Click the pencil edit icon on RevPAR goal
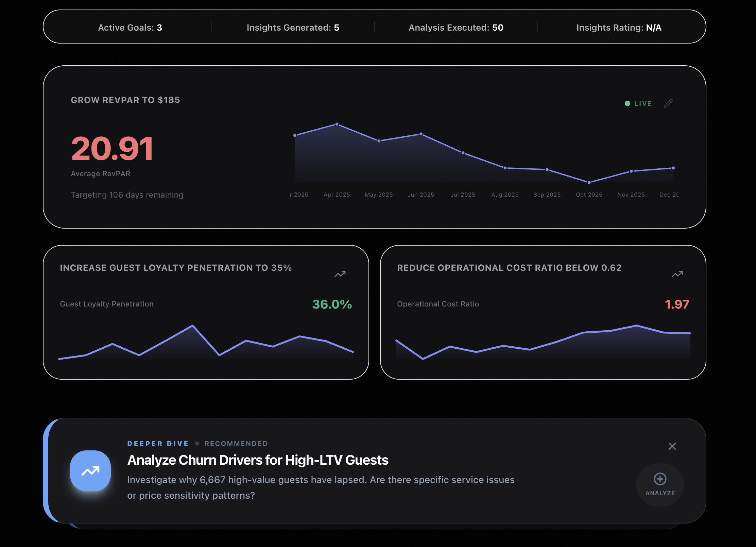Viewport: 756px width, 547px height. [x=668, y=103]
